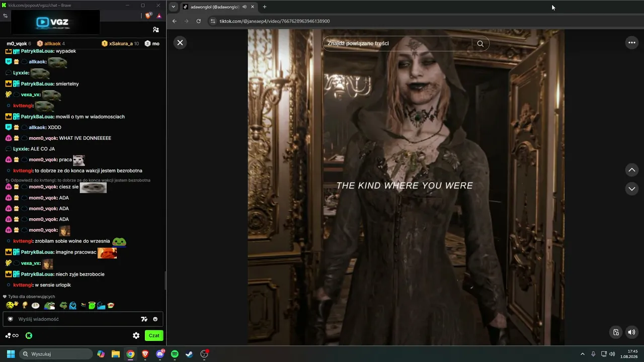Open xSakura_a leaderboard entry

120,44
